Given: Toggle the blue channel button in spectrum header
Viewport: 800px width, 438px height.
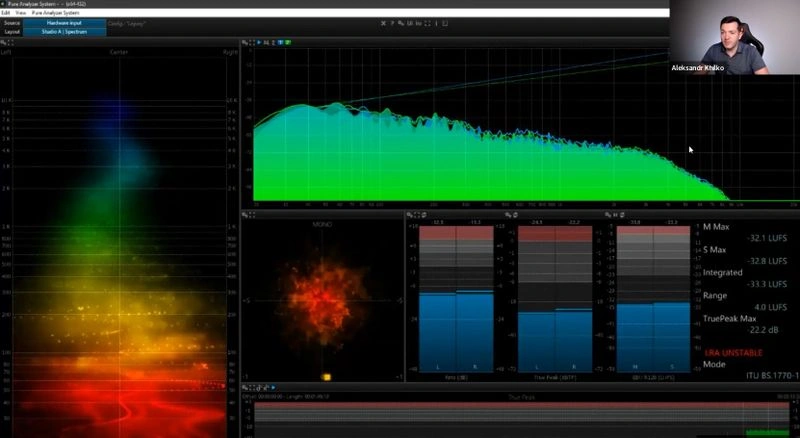Looking at the screenshot, I should [x=281, y=42].
